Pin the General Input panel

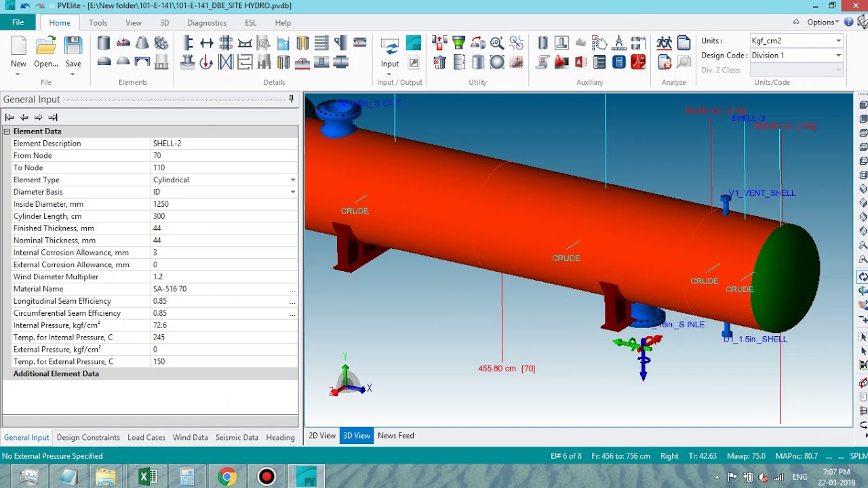pos(292,99)
